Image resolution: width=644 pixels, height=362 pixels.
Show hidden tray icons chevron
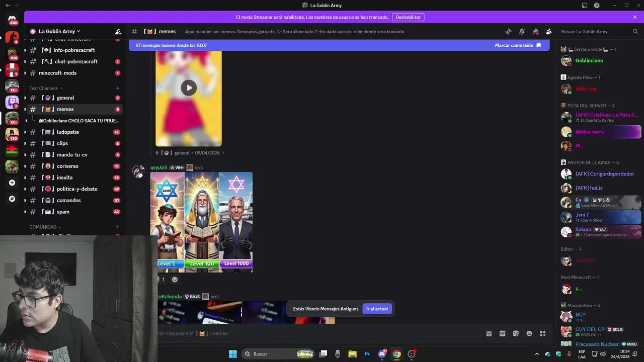(536, 354)
